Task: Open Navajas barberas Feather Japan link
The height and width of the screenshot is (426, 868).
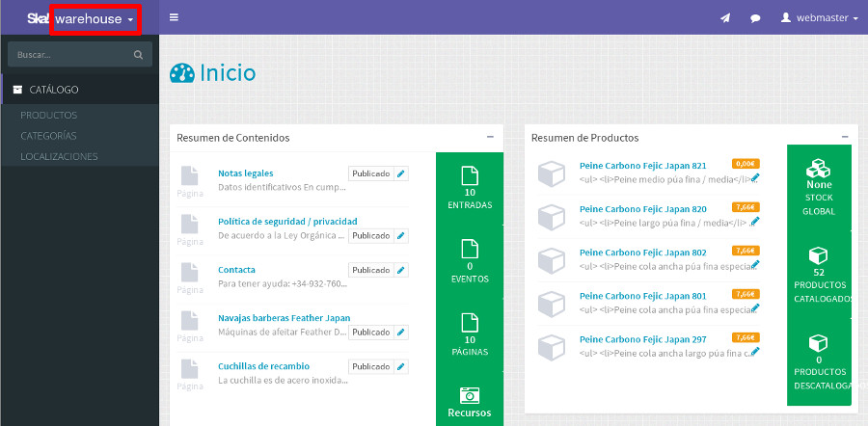Action: 284,318
